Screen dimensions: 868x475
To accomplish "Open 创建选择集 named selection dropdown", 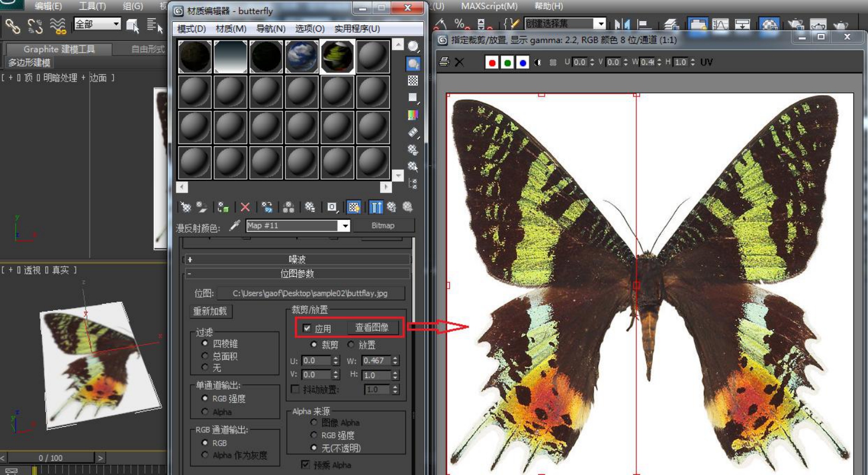I will click(x=600, y=24).
